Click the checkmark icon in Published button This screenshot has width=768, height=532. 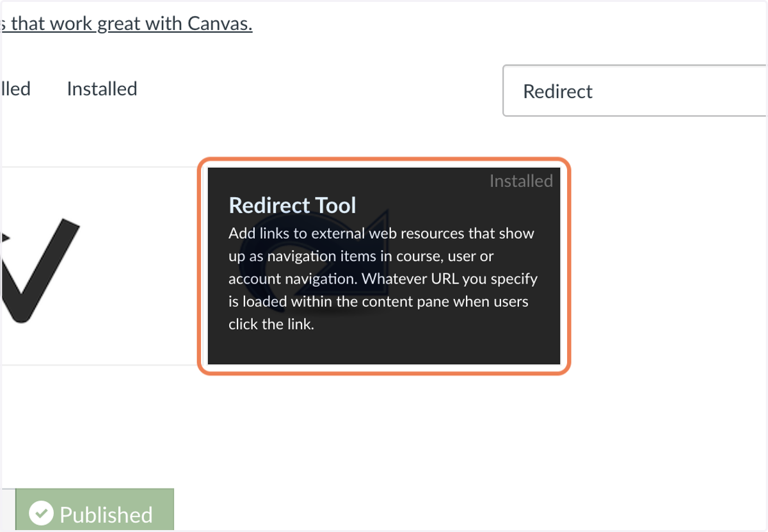pos(42,513)
